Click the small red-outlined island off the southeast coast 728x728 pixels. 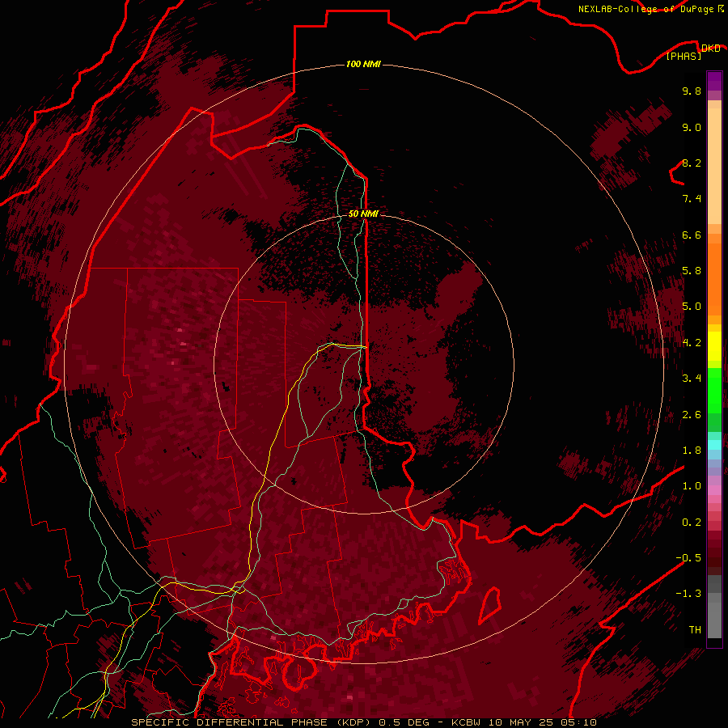[489, 605]
